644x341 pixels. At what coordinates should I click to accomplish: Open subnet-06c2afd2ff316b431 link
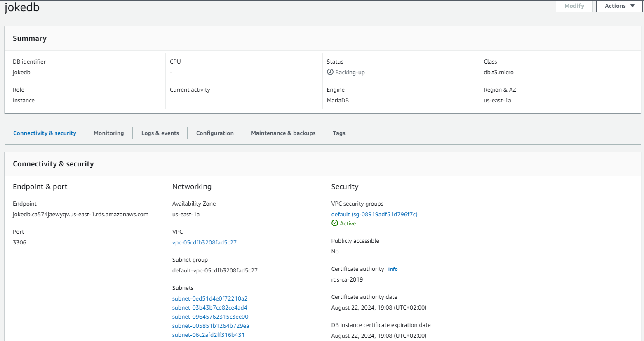point(208,335)
